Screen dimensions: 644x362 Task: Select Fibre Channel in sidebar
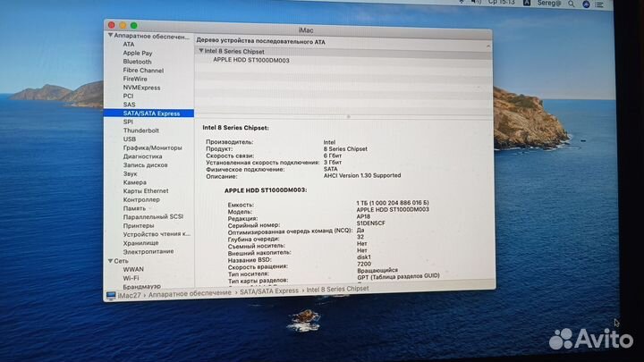[x=143, y=71]
